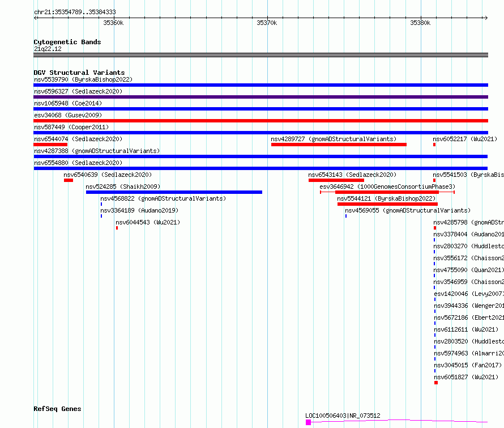Click the 35370k ruler position marker
The width and height of the screenshot is (504, 428).
267,23
